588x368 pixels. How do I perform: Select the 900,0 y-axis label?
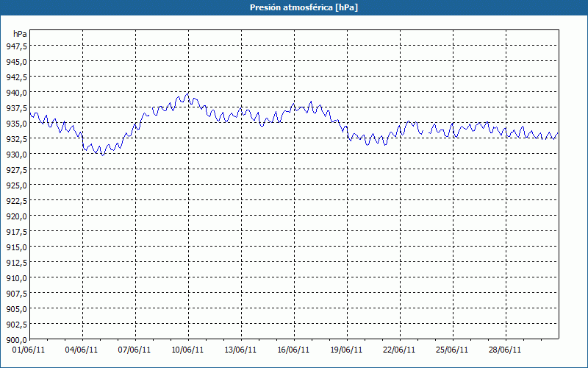16,340
